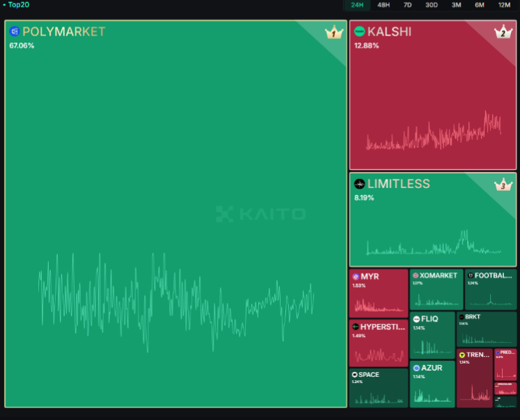Click the XOMARKET pink logo icon
The image size is (520, 420).
tap(416, 276)
